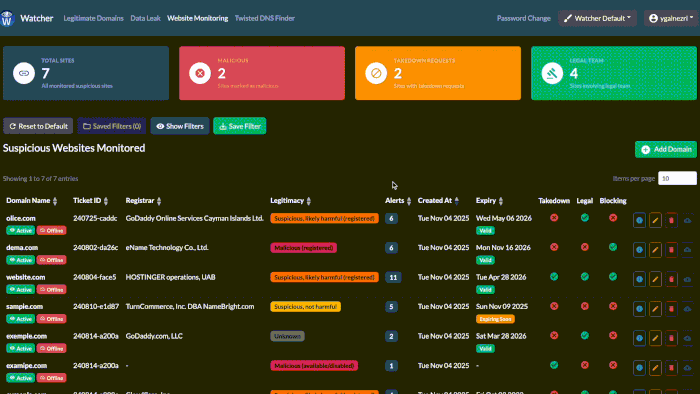Click the Watcher brand name
The width and height of the screenshot is (700, 394).
[37, 18]
